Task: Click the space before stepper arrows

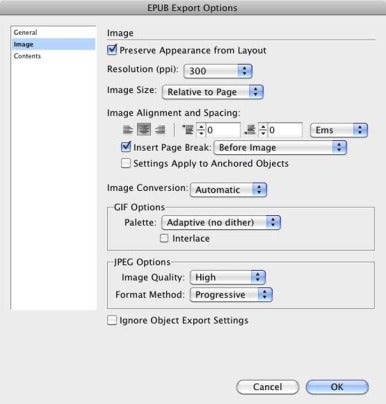Action: [x=201, y=130]
